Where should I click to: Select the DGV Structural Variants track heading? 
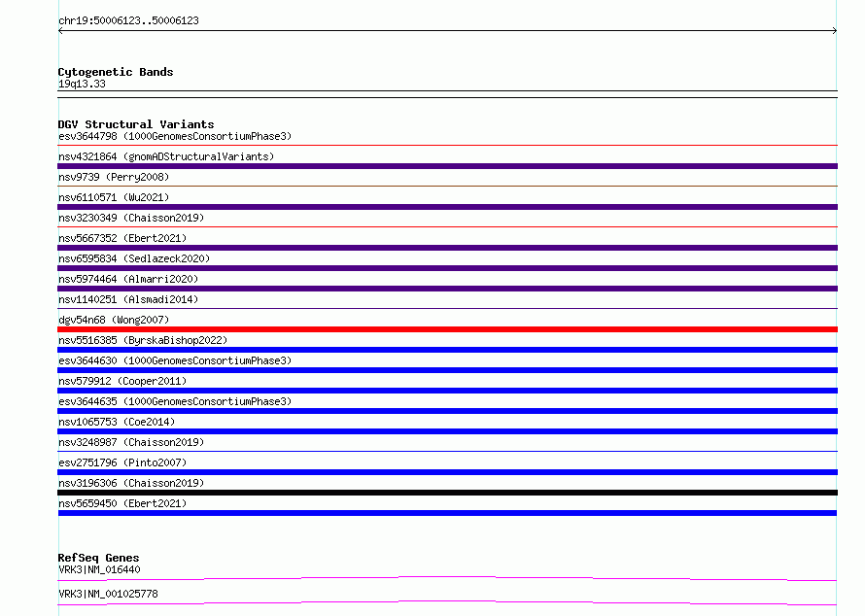tap(136, 124)
